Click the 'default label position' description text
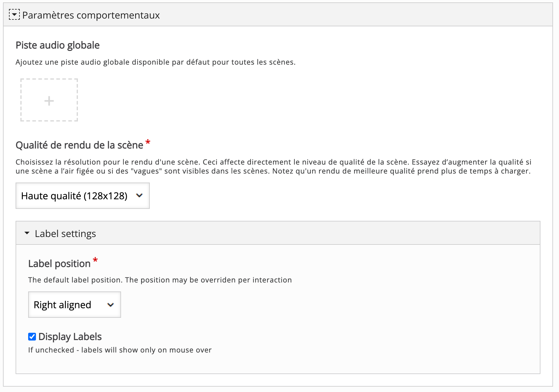This screenshot has width=559, height=392. point(160,280)
